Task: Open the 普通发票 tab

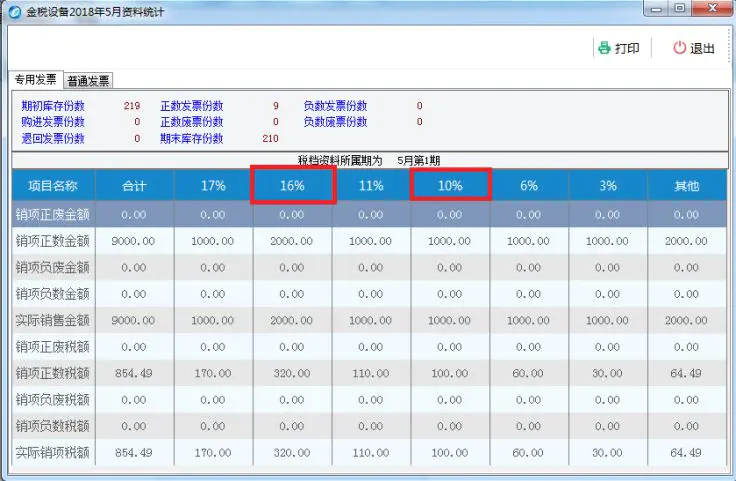Action: 89,81
